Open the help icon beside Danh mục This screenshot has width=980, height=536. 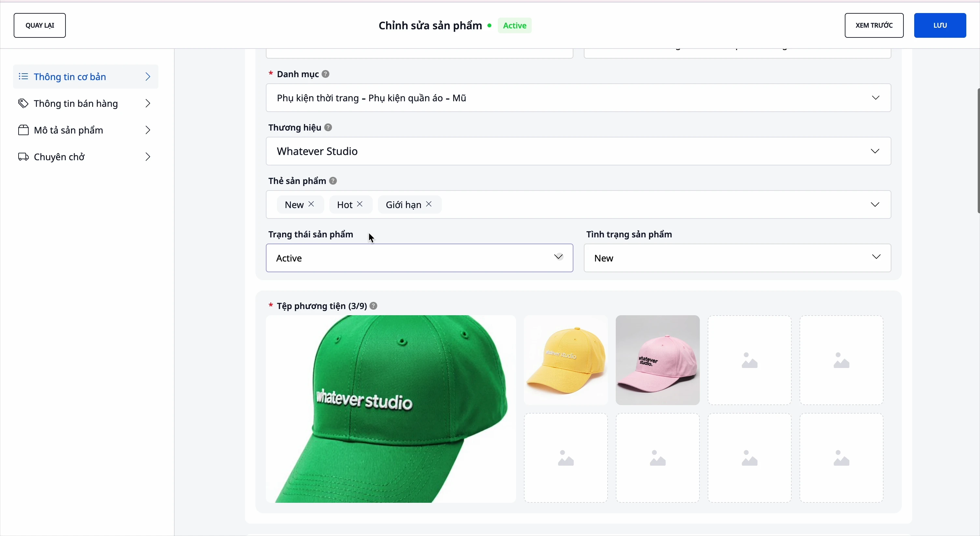(325, 74)
